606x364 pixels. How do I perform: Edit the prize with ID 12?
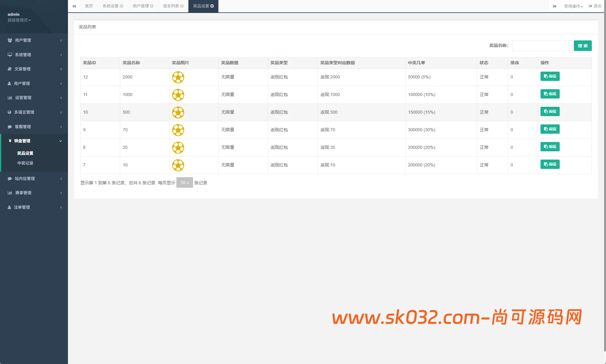[x=550, y=76]
